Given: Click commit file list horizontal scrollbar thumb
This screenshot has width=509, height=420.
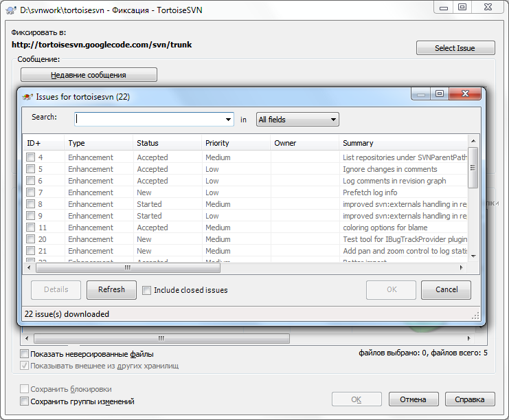Looking at the screenshot, I should click(161, 338).
